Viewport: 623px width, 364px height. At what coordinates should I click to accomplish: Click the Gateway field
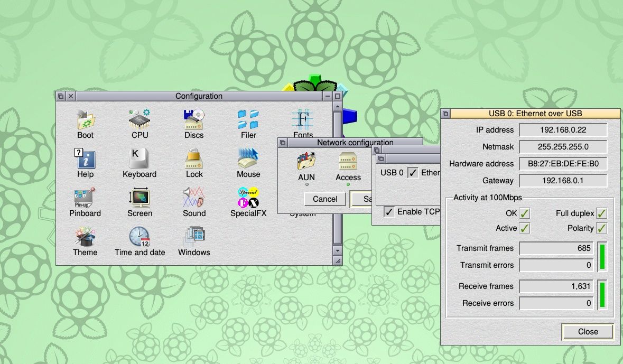coord(563,180)
